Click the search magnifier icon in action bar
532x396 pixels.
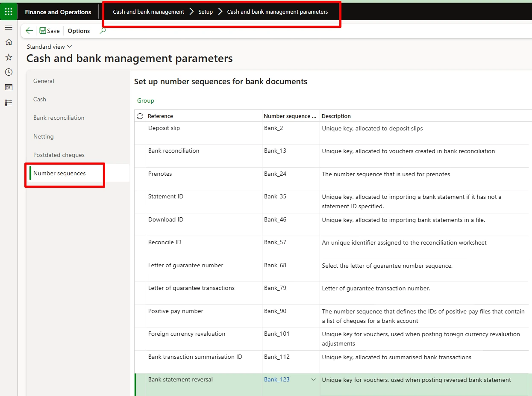[103, 31]
